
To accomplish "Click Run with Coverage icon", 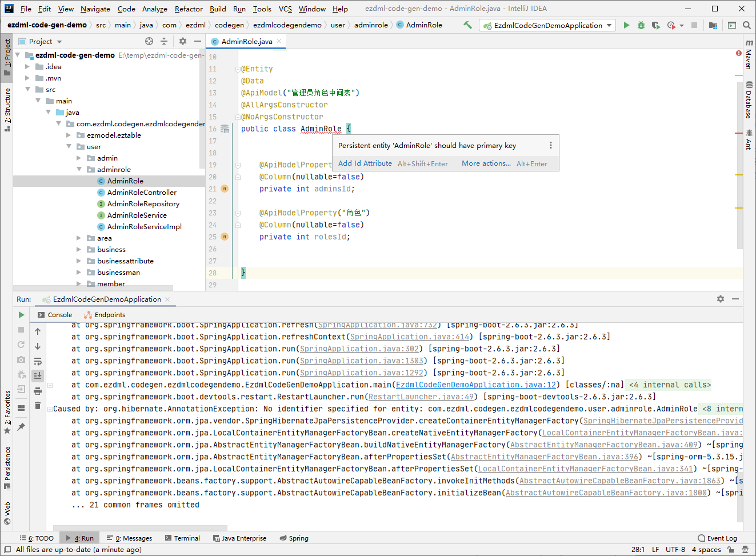I will [655, 25].
